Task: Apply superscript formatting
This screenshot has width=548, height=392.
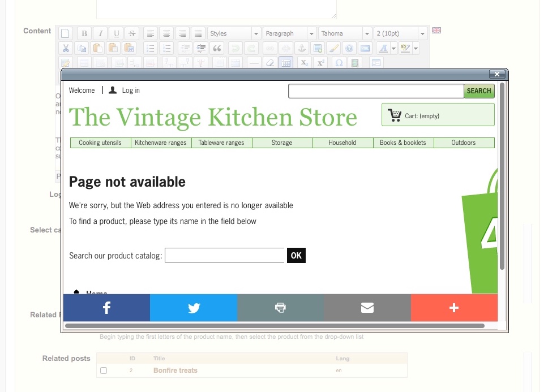Action: (x=320, y=63)
